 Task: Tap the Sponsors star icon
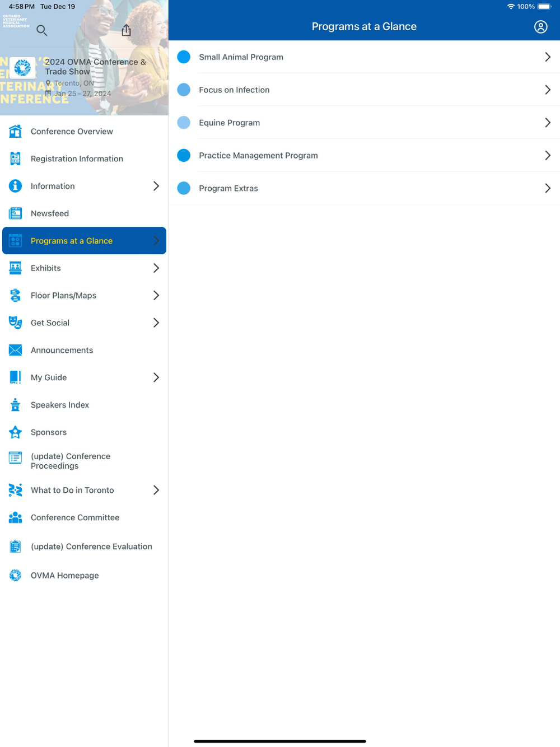click(16, 432)
